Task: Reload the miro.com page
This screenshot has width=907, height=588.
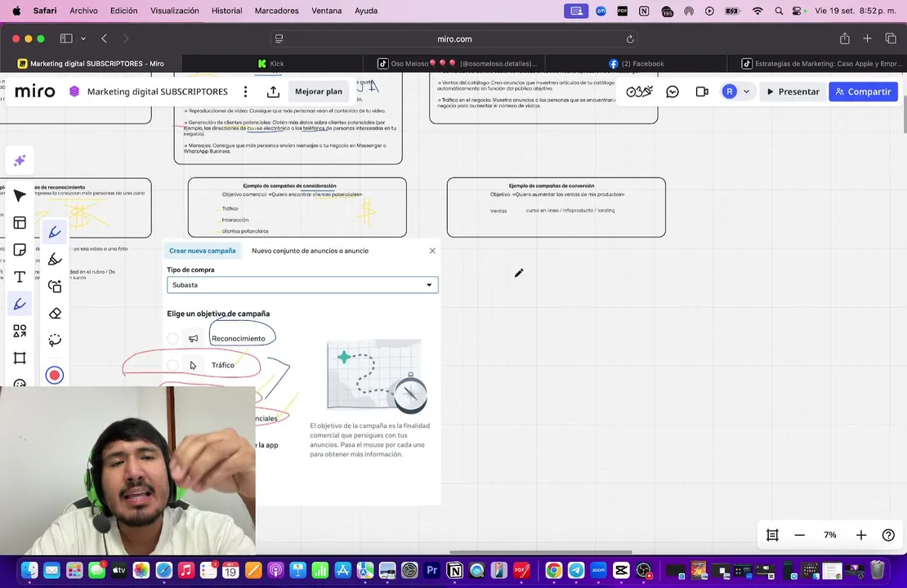Action: point(630,38)
